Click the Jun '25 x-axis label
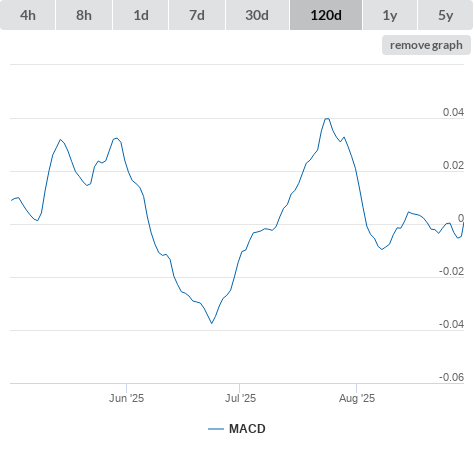 pyautogui.click(x=126, y=398)
